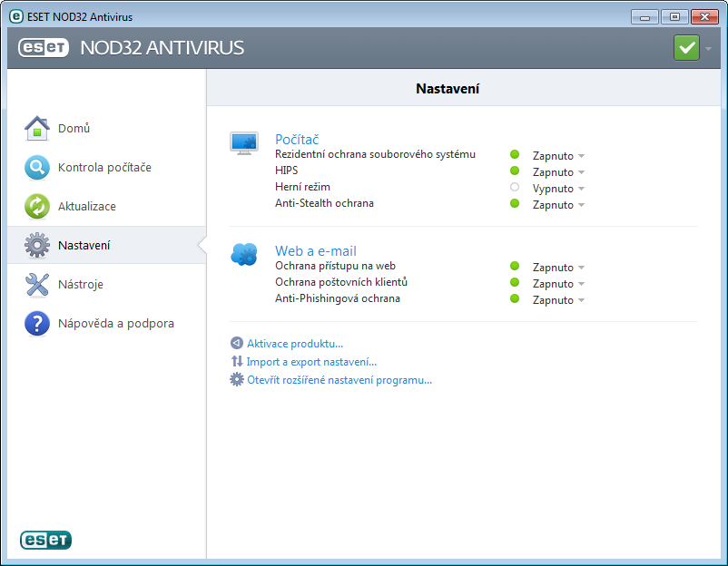
Task: Switch to Aktualizace section
Action: 107,206
